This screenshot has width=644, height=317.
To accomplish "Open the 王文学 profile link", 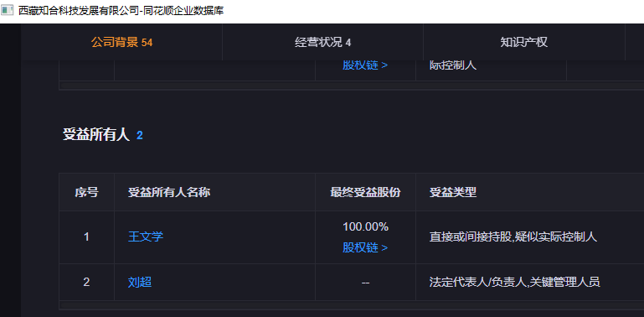I will [146, 236].
